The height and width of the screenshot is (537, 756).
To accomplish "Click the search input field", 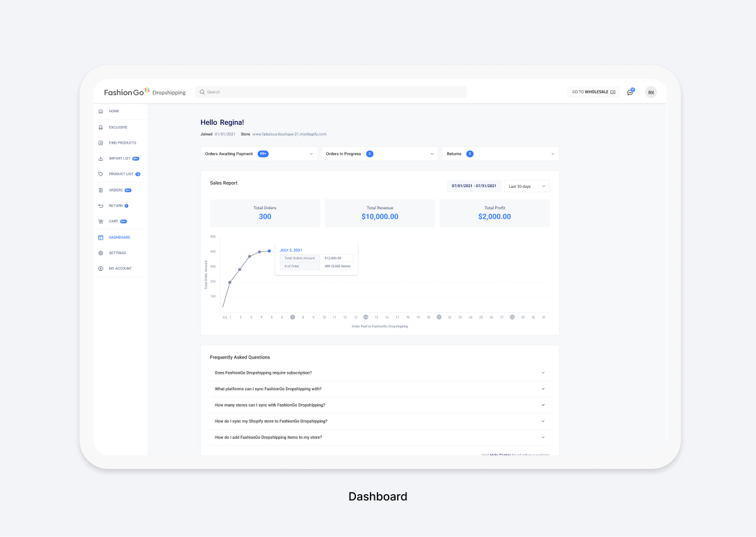I will pyautogui.click(x=331, y=92).
